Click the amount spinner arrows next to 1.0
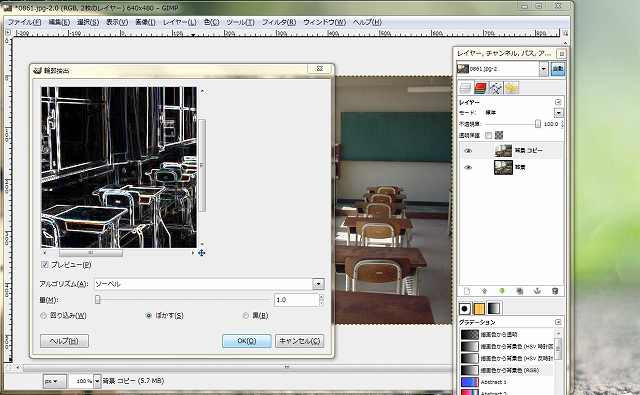640x395 pixels. click(321, 300)
